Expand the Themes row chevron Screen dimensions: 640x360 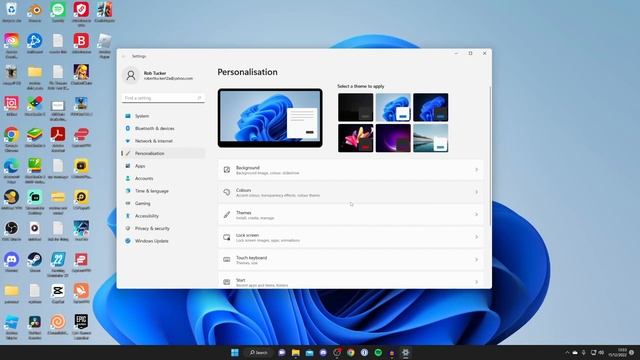coord(476,215)
